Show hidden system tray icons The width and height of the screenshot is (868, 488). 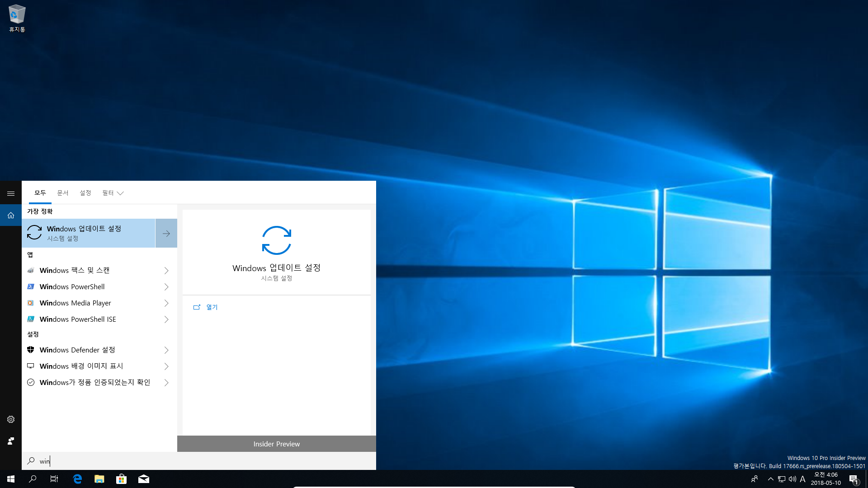click(770, 479)
